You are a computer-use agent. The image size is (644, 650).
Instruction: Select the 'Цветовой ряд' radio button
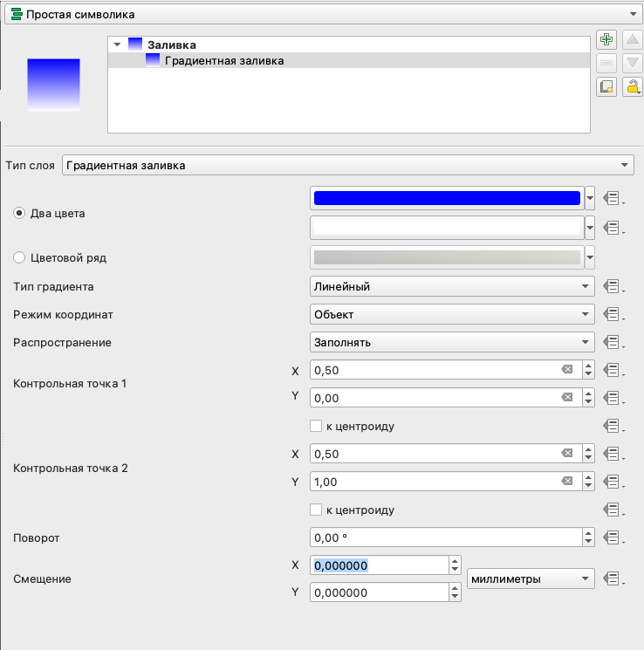click(x=19, y=257)
